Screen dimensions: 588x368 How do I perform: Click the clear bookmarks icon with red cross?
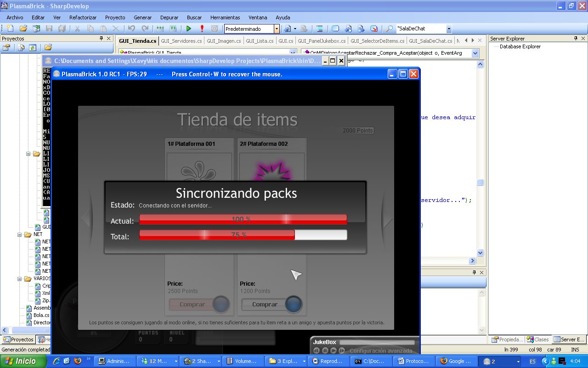pos(374,29)
